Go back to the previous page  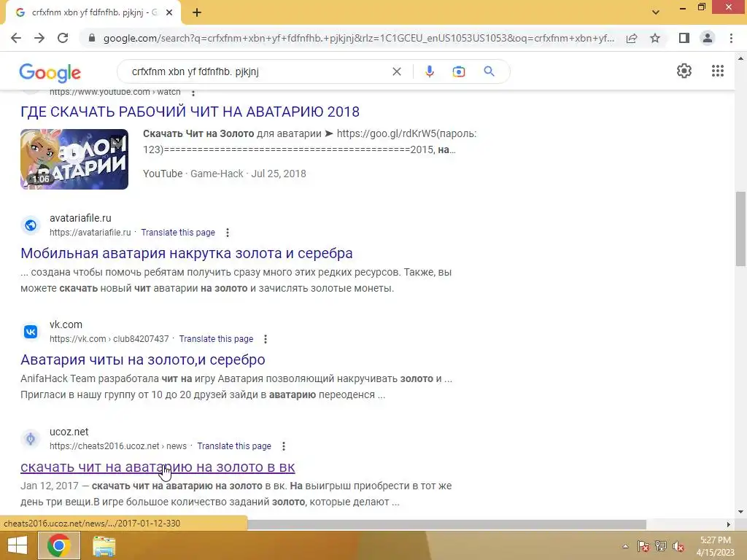[x=16, y=38]
